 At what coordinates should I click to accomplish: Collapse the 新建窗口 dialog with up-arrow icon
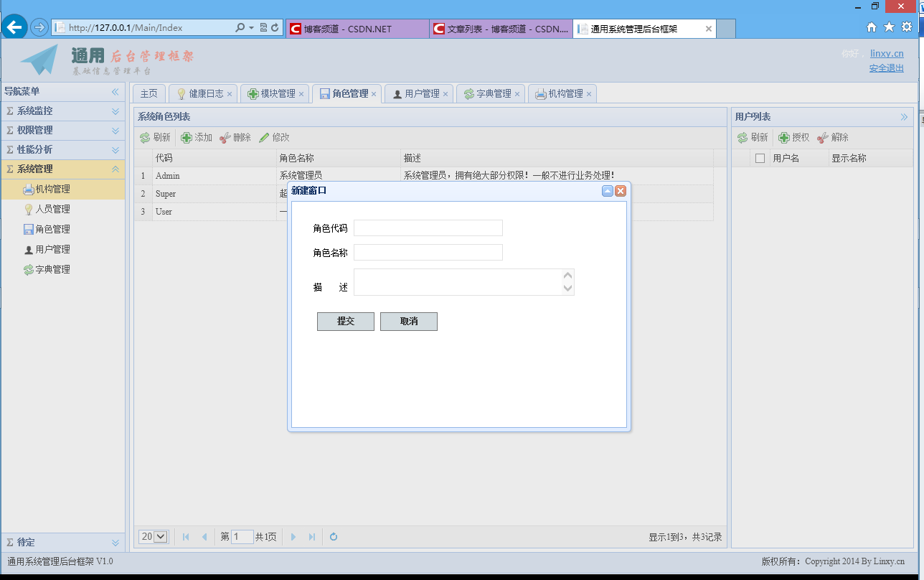(608, 191)
